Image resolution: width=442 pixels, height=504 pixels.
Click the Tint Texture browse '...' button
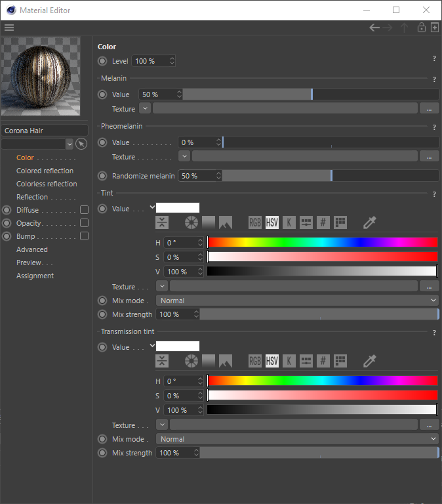pos(429,286)
